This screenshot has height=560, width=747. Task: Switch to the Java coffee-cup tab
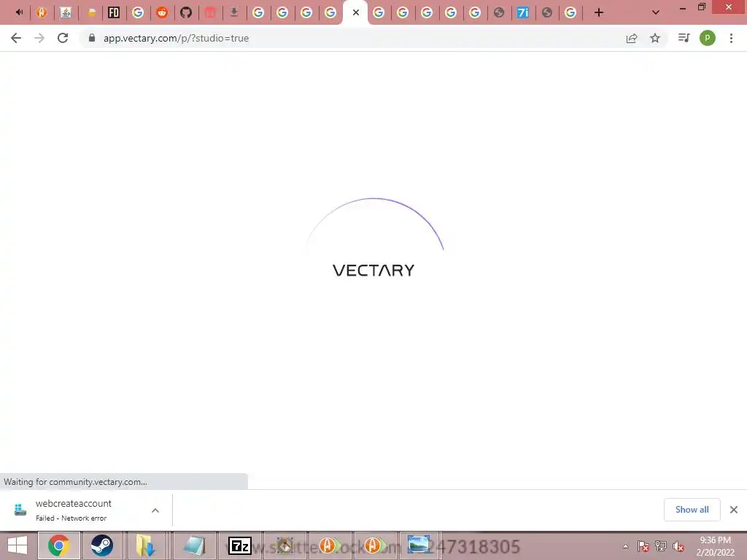tap(66, 13)
